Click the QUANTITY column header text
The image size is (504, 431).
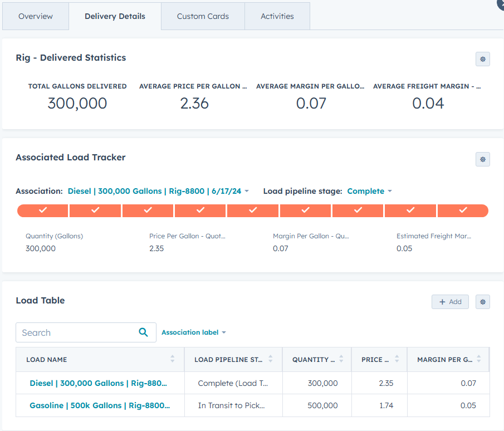click(314, 359)
